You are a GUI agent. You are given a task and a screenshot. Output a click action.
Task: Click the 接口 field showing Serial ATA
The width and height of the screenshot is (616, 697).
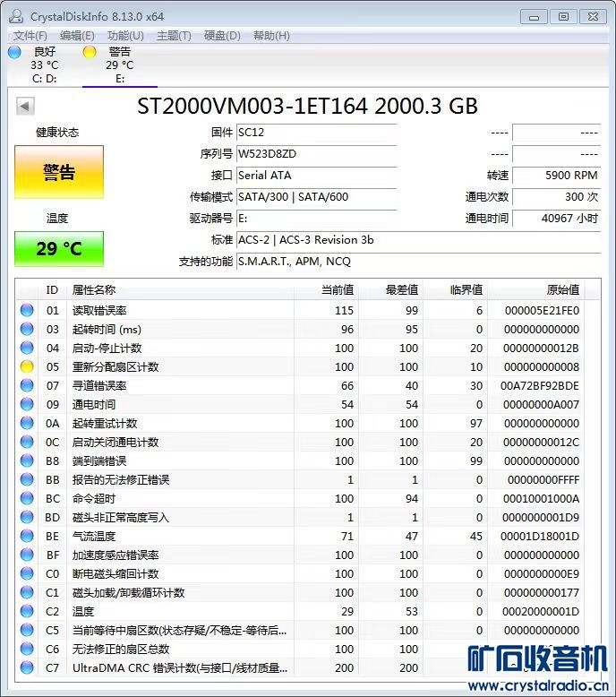pyautogui.click(x=316, y=175)
